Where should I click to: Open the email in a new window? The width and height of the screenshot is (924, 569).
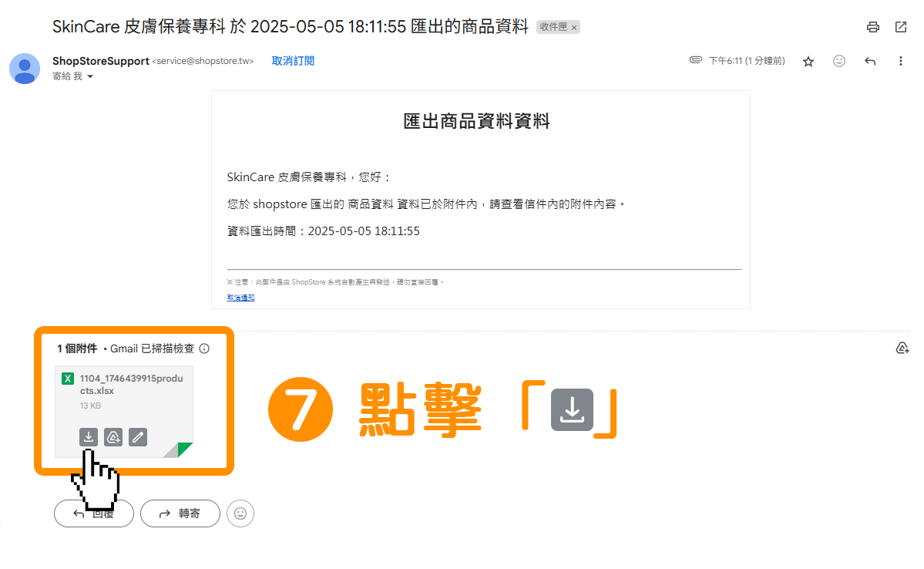pos(900,27)
